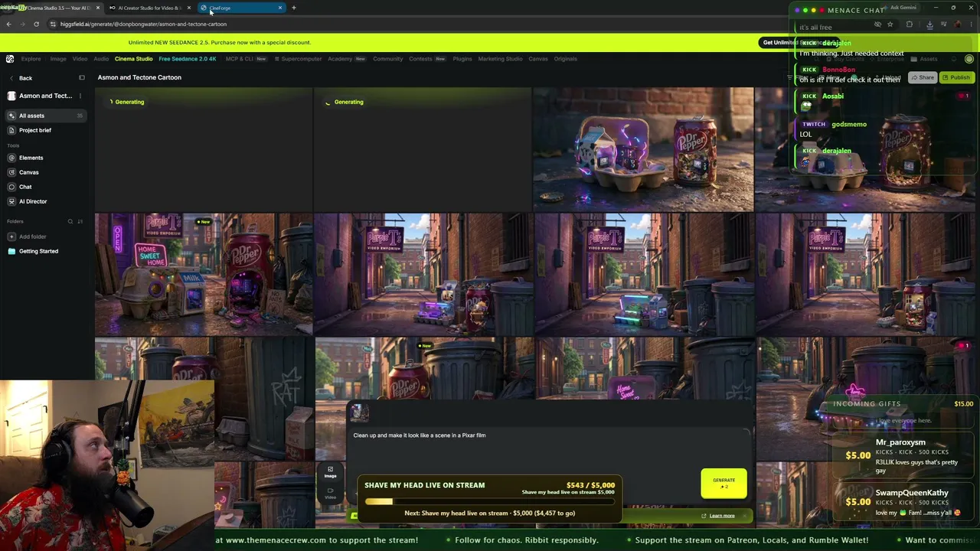The image size is (980, 551).
Task: Open Canvas in top navigation
Action: (538, 59)
